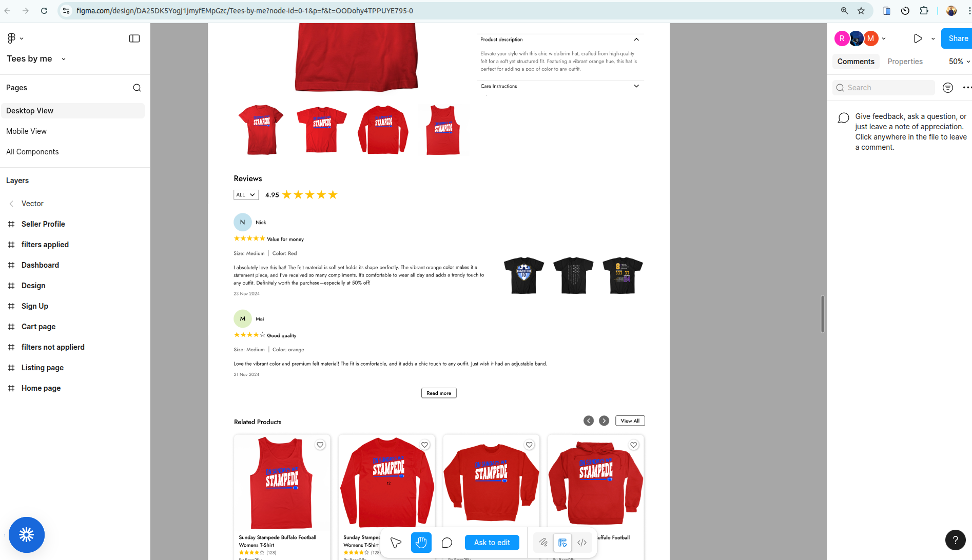The width and height of the screenshot is (972, 560).
Task: Toggle favorite heart on Stampede tank top card
Action: click(x=320, y=445)
